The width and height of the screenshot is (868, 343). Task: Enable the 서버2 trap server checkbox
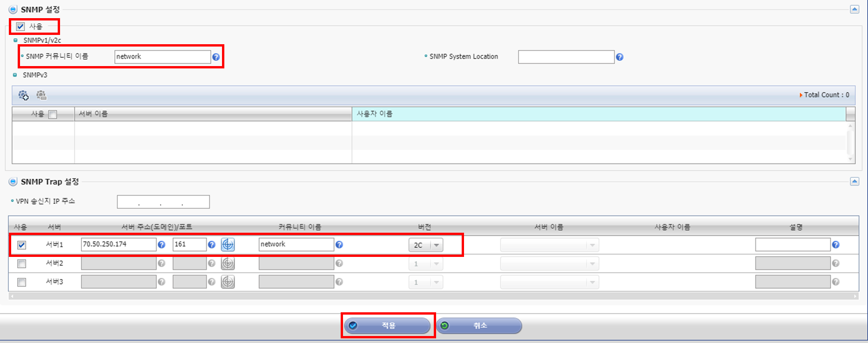tap(21, 264)
